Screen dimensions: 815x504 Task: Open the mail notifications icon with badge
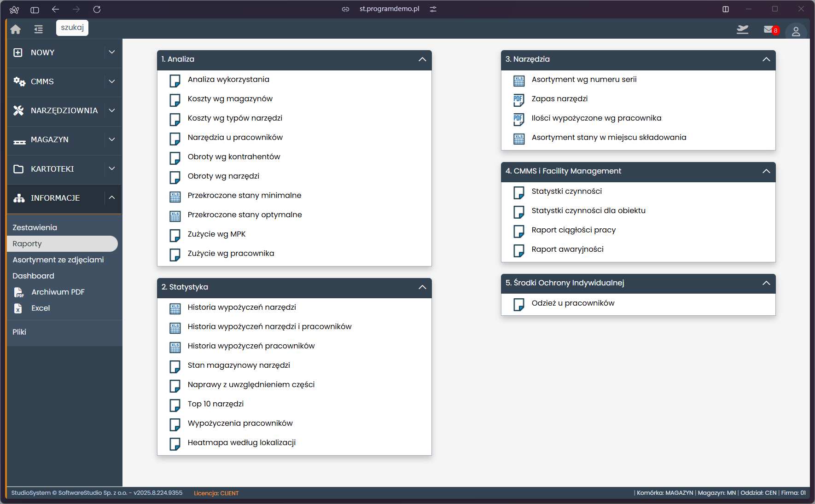[770, 30]
